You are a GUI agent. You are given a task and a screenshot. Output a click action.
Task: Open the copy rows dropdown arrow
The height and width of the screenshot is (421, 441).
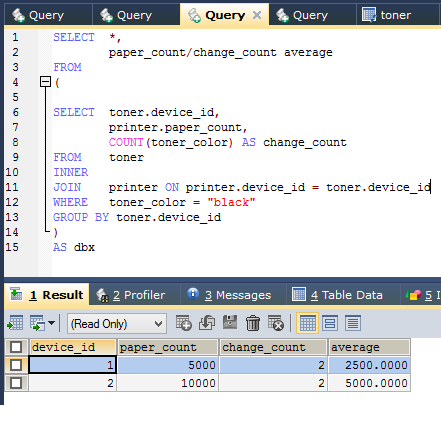click(51, 323)
